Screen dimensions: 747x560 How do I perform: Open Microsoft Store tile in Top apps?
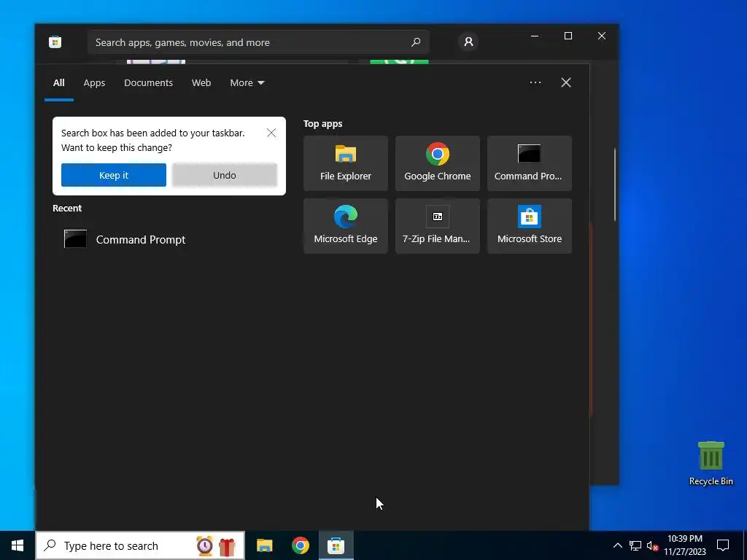coord(530,226)
